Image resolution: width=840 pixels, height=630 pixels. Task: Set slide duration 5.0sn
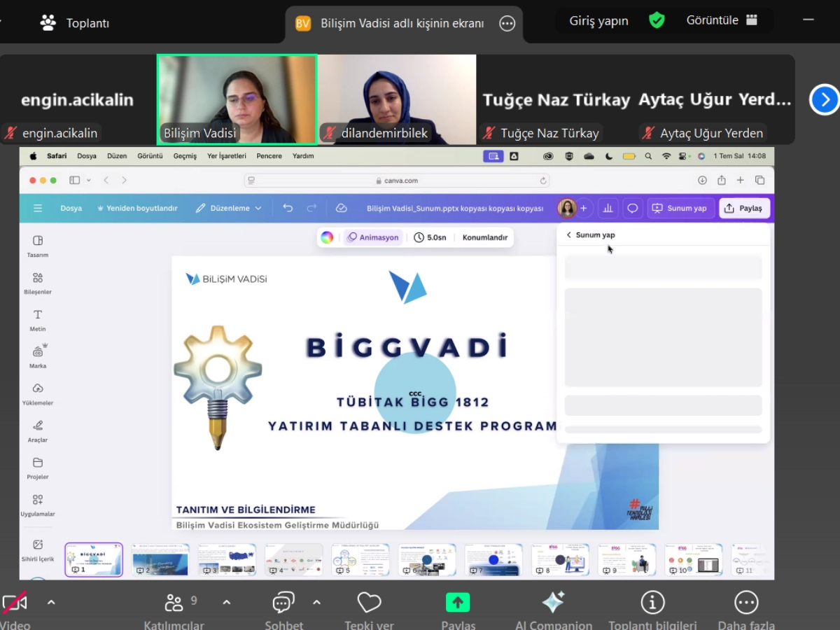coord(430,237)
